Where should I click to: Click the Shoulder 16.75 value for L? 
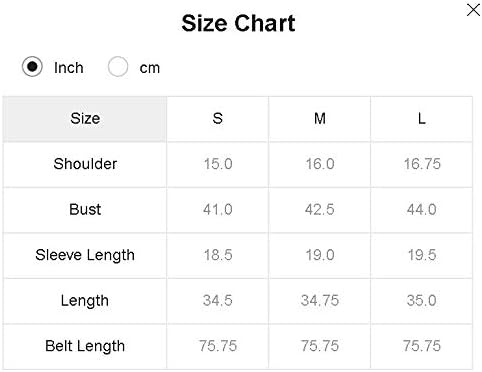[422, 164]
